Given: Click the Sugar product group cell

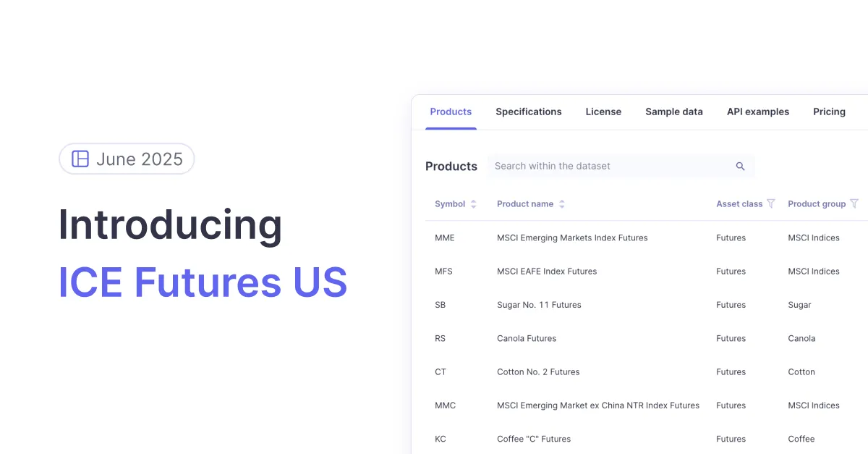Looking at the screenshot, I should click(x=799, y=305).
